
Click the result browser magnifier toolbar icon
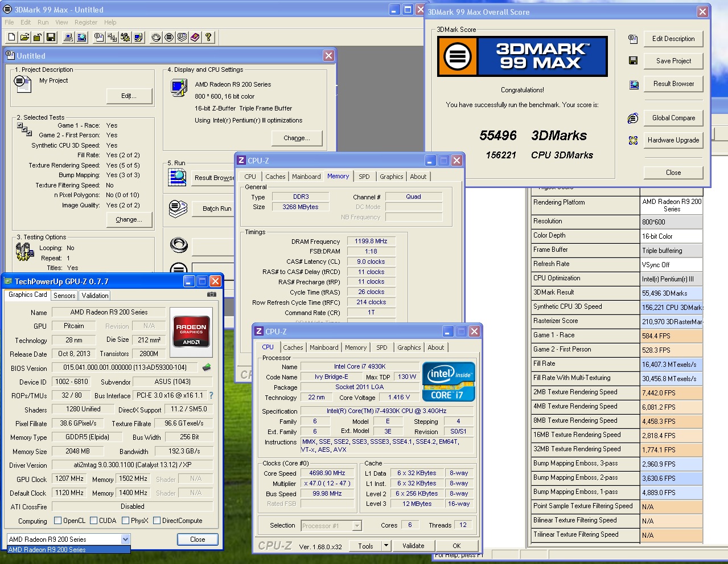[81, 38]
